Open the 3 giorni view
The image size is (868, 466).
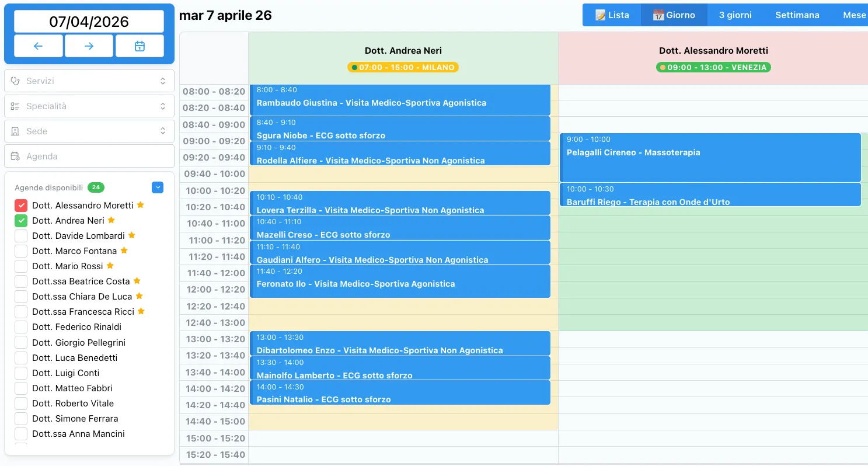[x=734, y=15]
